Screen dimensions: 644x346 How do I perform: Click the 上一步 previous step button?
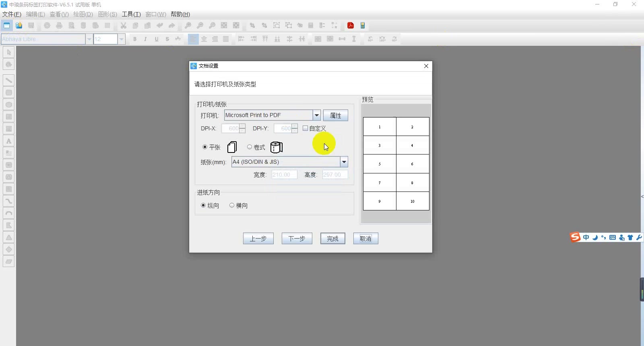point(258,239)
